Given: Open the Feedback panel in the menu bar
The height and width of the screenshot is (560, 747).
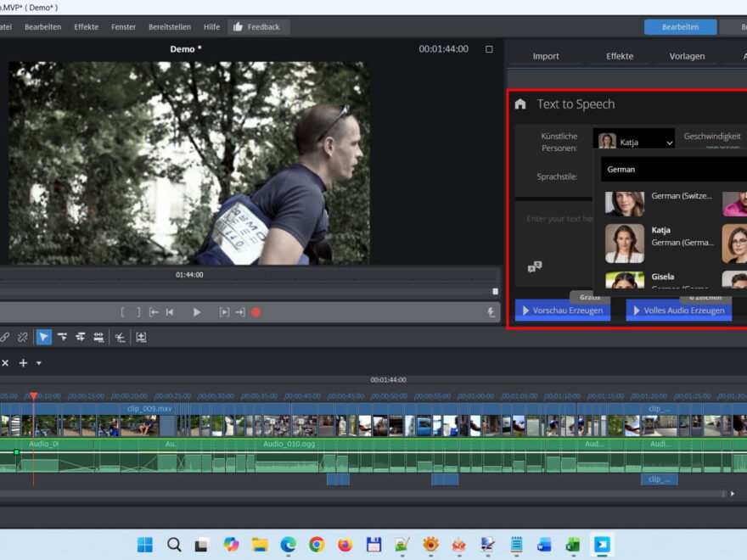Looking at the screenshot, I should 259,26.
